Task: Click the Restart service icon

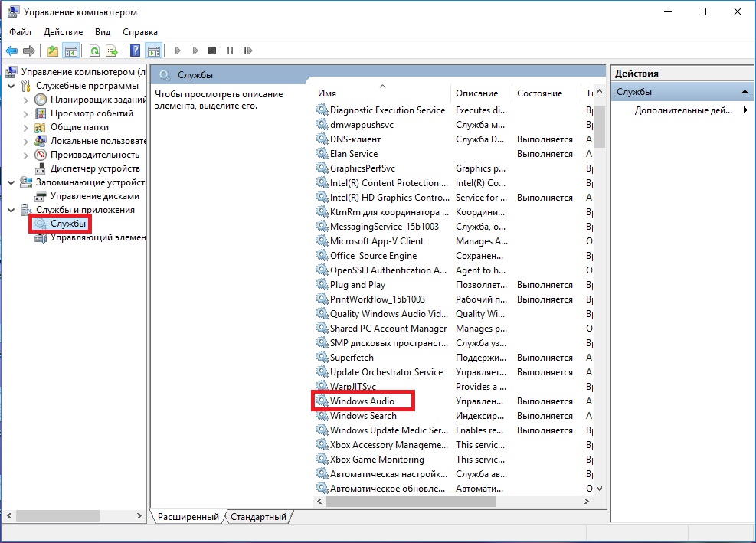Action: click(x=247, y=51)
